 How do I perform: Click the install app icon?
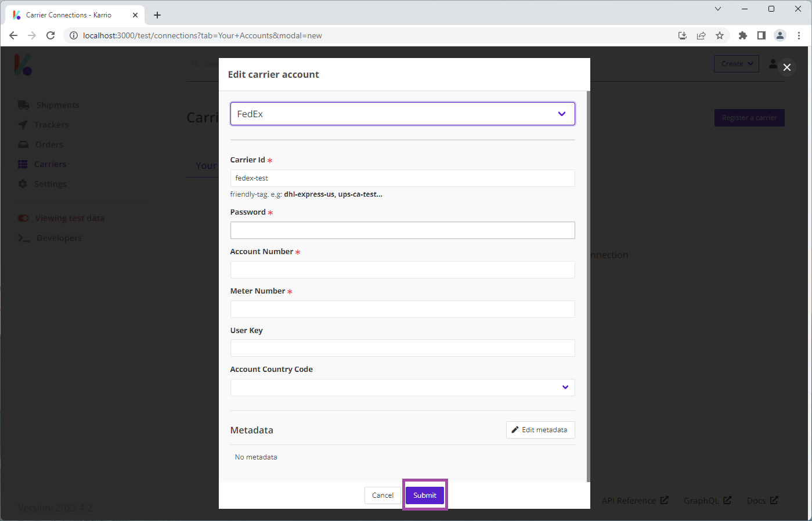pyautogui.click(x=683, y=35)
